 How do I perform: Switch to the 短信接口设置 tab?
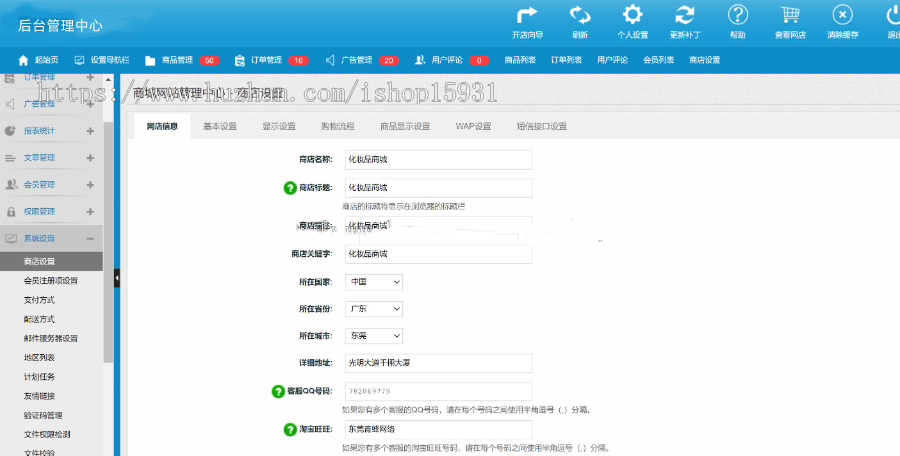coord(541,126)
